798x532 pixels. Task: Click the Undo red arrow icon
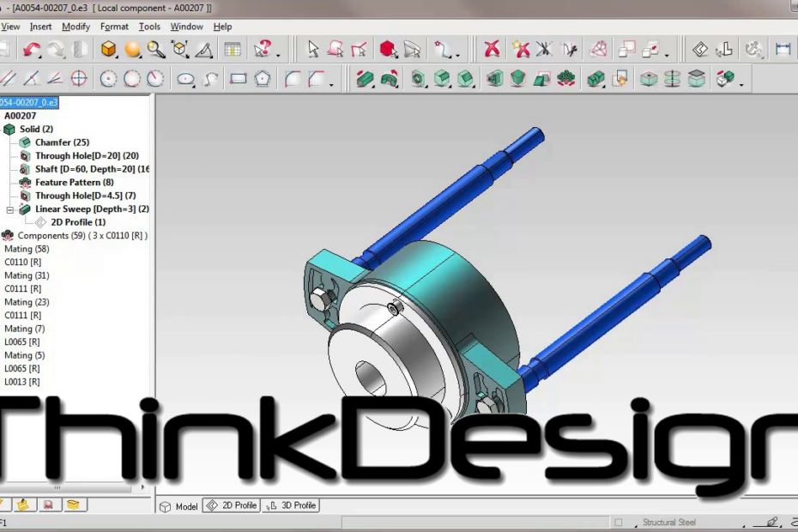32,49
